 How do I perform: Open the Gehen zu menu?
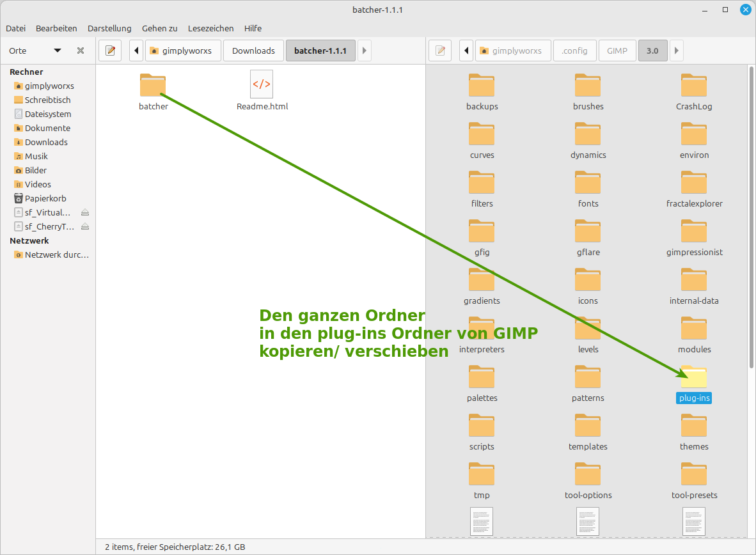coord(160,28)
